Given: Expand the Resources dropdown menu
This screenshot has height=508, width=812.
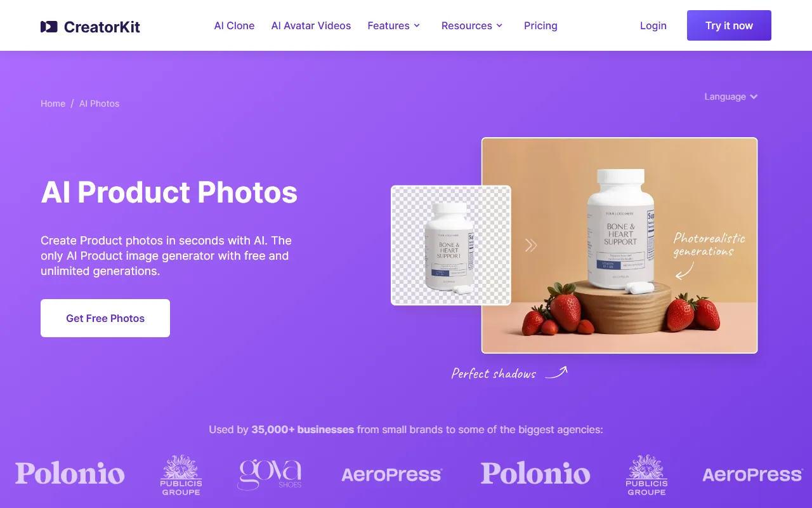Looking at the screenshot, I should (x=472, y=25).
